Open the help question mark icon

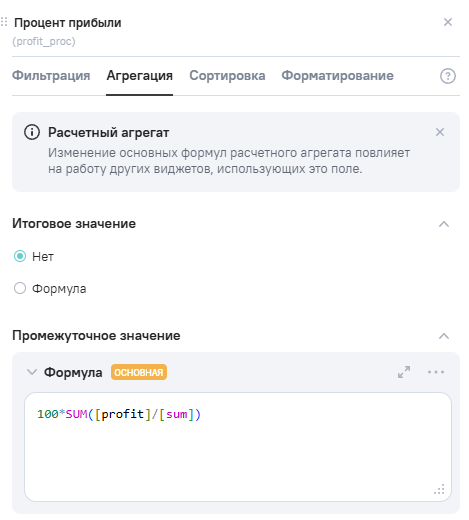pos(448,76)
